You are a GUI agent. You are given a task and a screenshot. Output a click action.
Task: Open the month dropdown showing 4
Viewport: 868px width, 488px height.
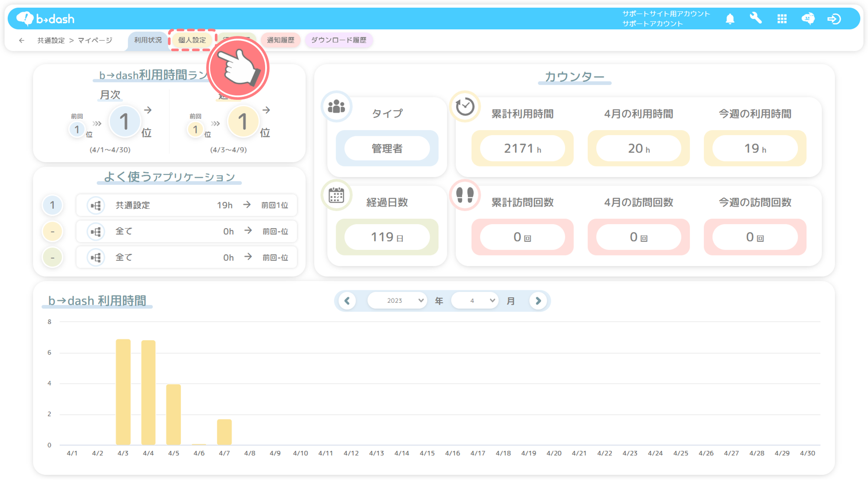(x=475, y=301)
